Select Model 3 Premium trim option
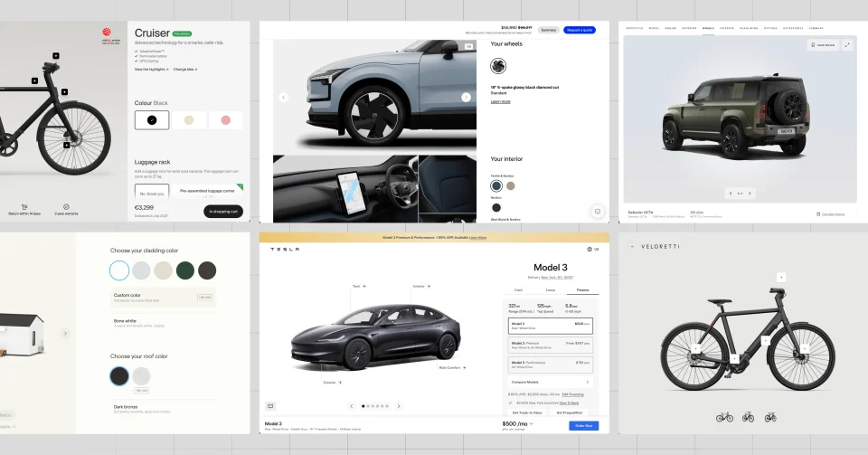868x455 pixels. pyautogui.click(x=551, y=345)
